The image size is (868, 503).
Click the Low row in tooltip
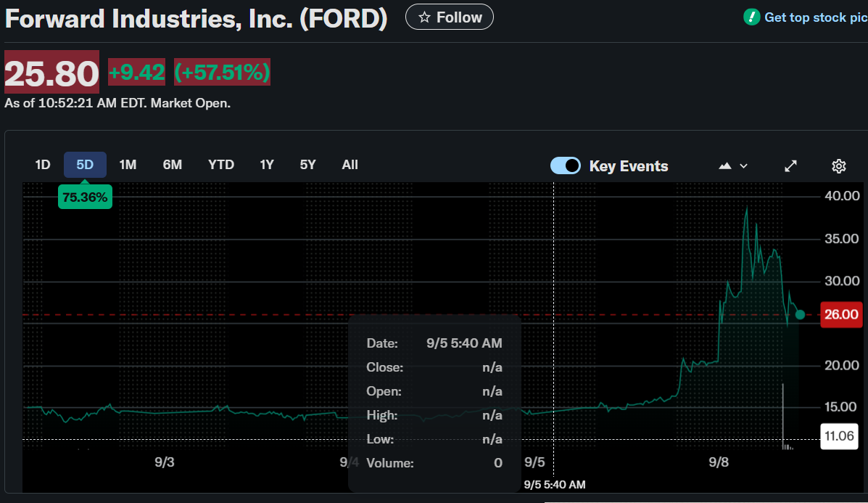click(x=434, y=439)
